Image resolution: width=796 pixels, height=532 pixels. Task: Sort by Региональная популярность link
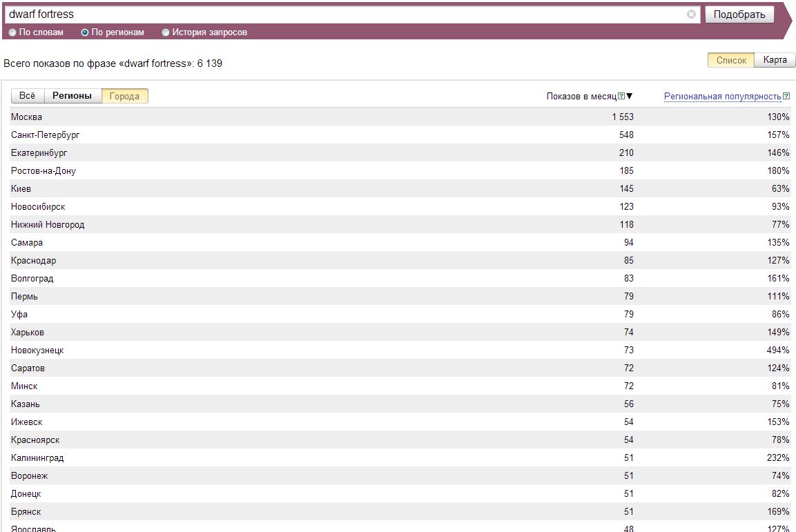tap(722, 97)
